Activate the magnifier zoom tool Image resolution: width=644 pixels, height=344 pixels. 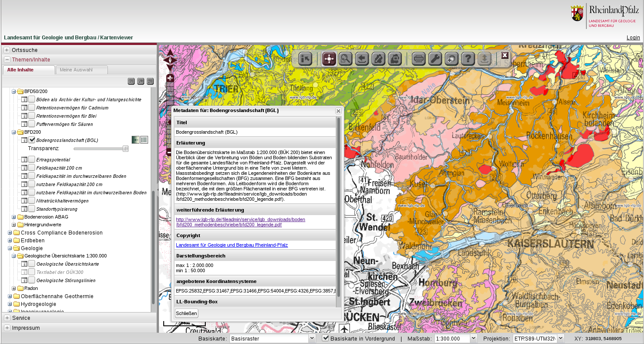(x=345, y=58)
